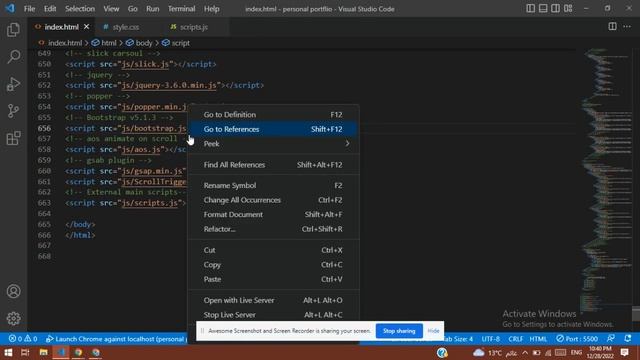Click script breadcrumb segment

[x=181, y=43]
